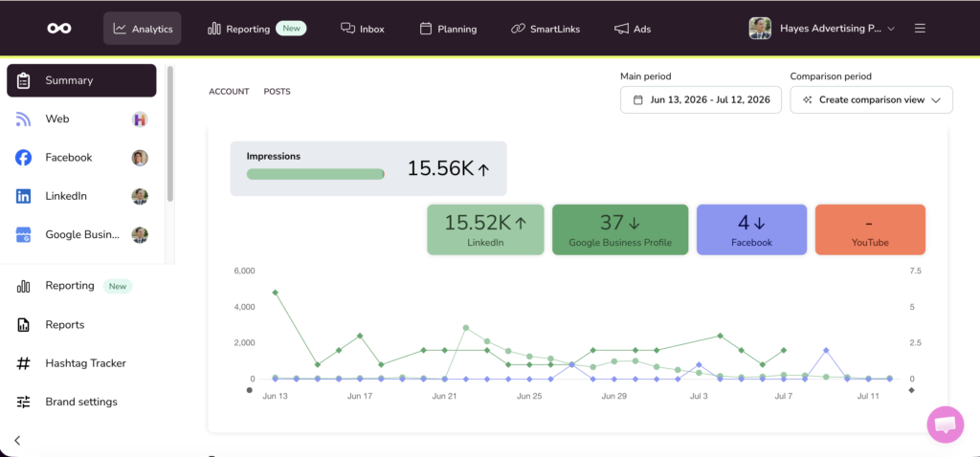980x457 pixels.
Task: Switch to the POSTS tab
Action: click(277, 92)
